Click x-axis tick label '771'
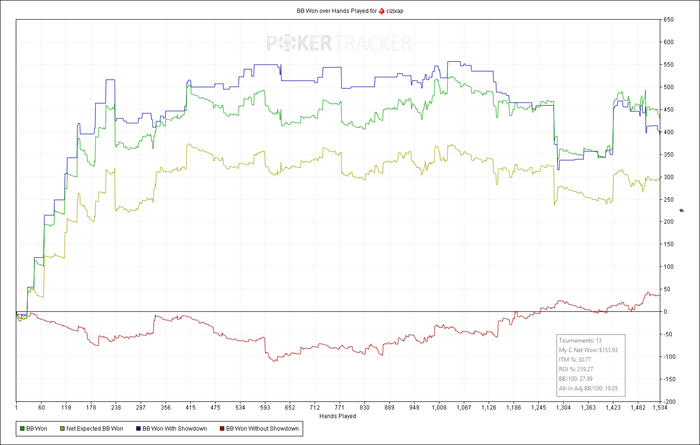700x445 pixels. click(340, 408)
